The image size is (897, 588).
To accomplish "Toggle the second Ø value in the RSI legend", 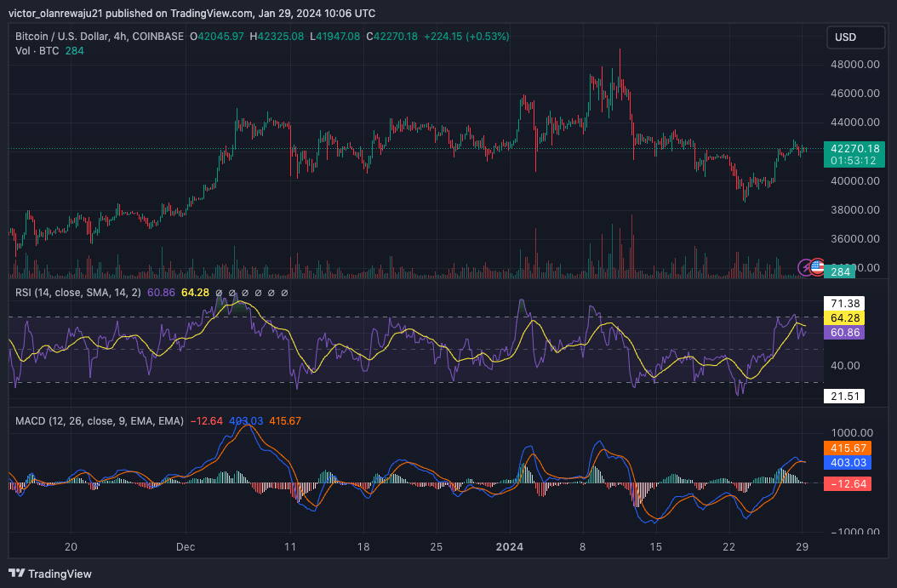I will click(232, 292).
